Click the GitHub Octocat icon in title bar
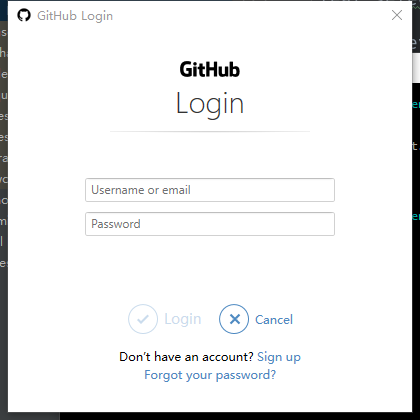Image resolution: width=420 pixels, height=420 pixels. point(24,15)
